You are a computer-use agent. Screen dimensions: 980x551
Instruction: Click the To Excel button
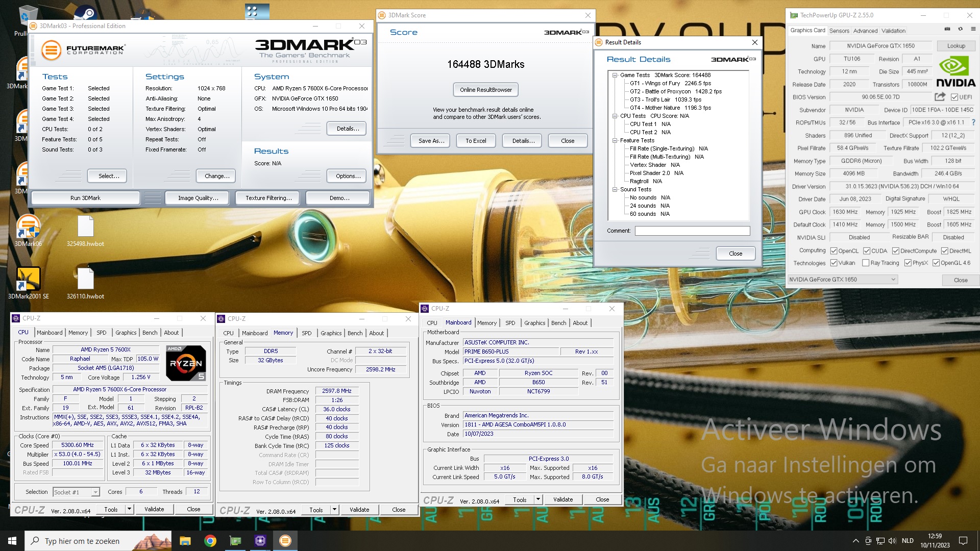[x=476, y=141]
